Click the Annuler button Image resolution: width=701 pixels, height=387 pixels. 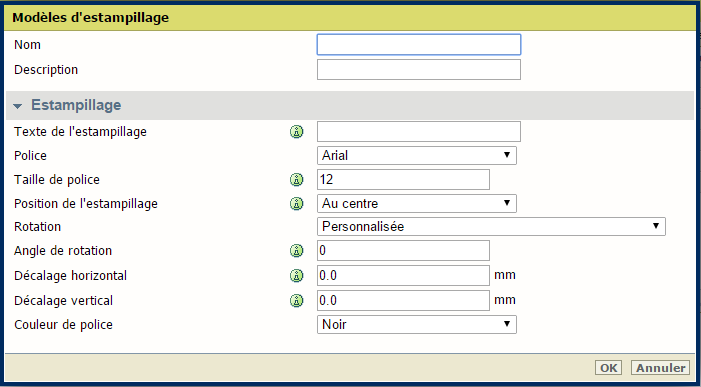point(661,368)
